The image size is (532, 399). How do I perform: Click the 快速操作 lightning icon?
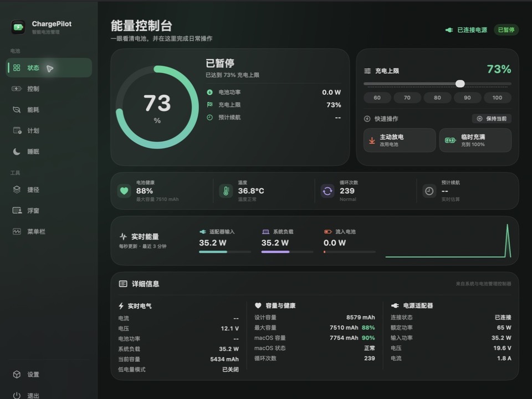point(367,119)
